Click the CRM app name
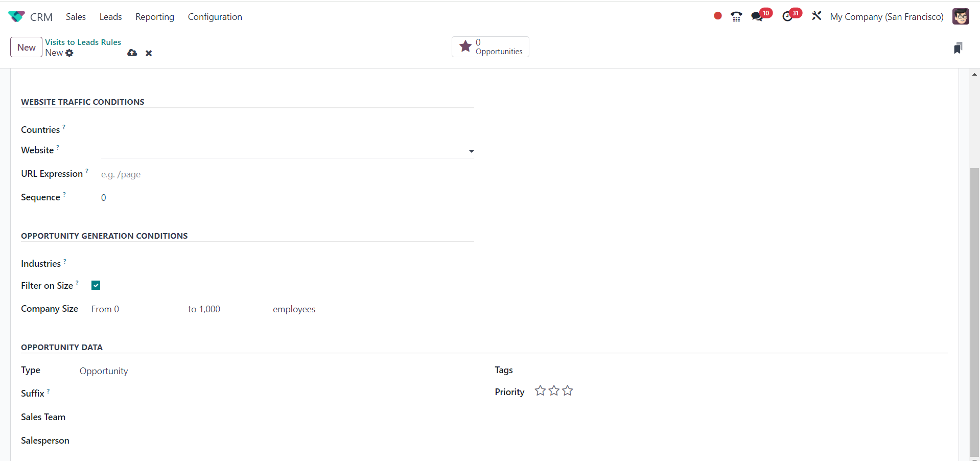The image size is (980, 461). click(41, 17)
